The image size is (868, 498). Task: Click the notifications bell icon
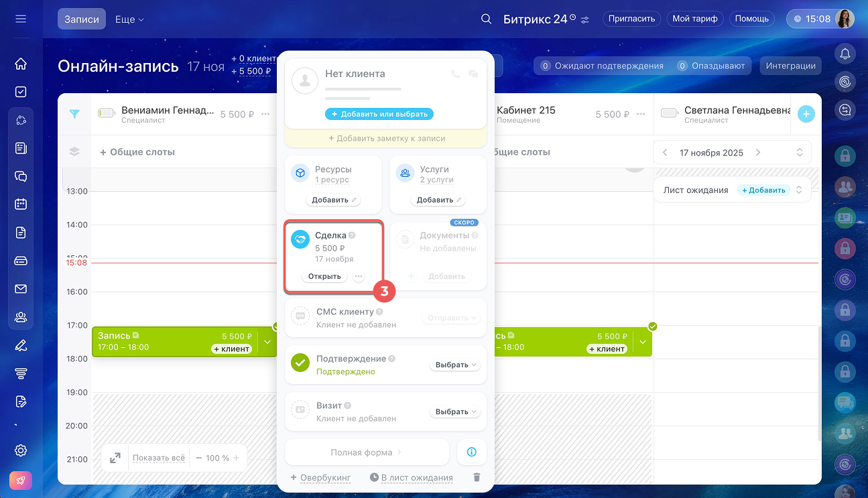[845, 54]
